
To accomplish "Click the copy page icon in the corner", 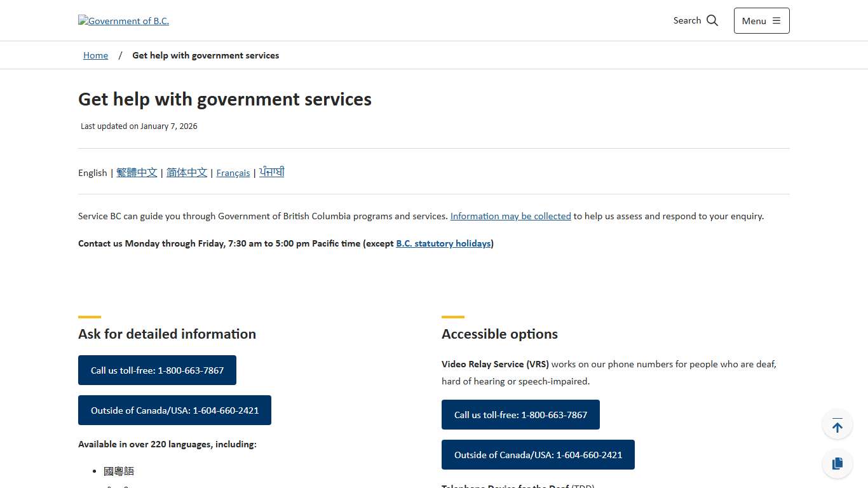I will coord(837,463).
